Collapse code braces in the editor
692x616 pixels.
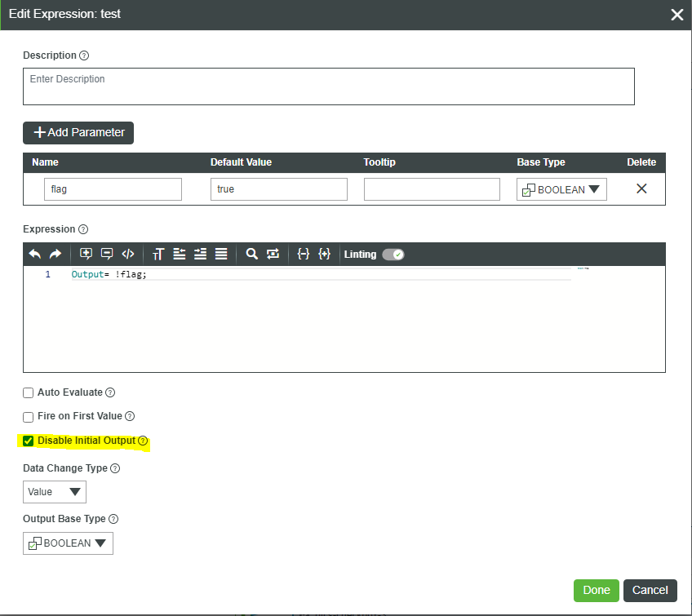304,254
